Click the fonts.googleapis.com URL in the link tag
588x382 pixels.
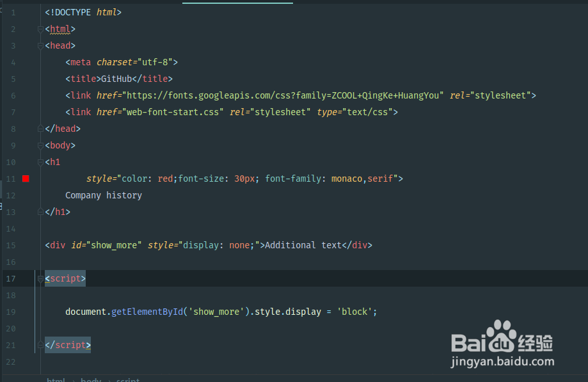[x=283, y=95]
